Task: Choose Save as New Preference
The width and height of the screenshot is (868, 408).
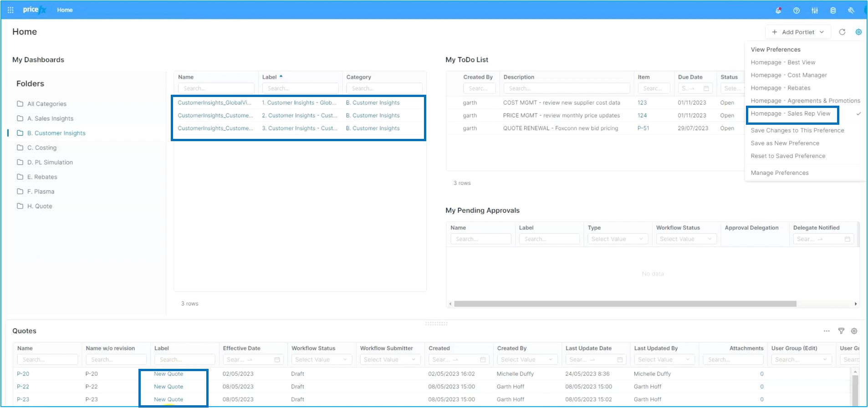Action: (785, 143)
